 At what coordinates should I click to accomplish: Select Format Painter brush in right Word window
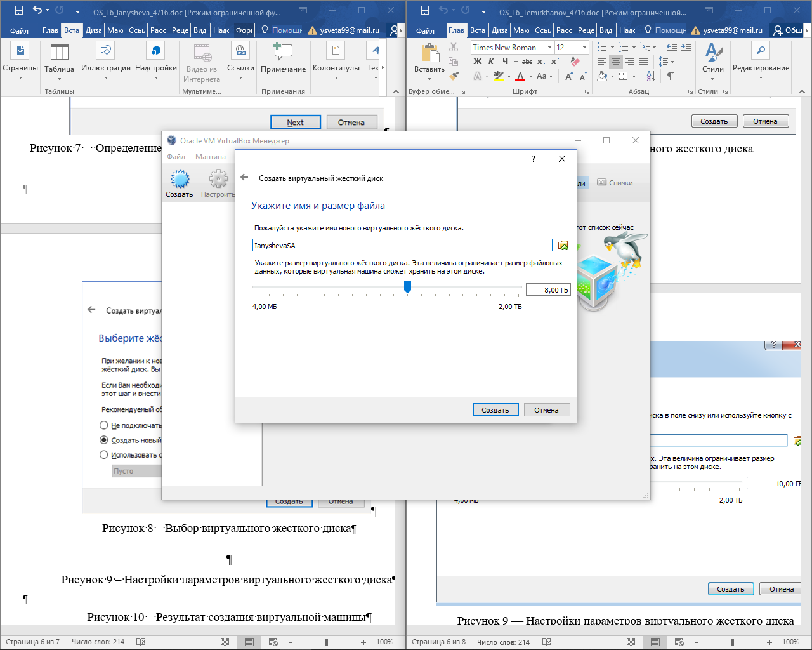tap(454, 76)
